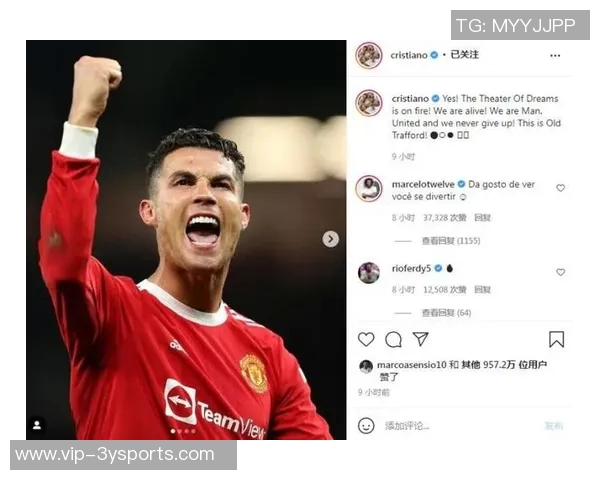Image resolution: width=600 pixels, height=480 pixels.
Task: Reply to marcelotwelve's comment
Action: pyautogui.click(x=482, y=218)
